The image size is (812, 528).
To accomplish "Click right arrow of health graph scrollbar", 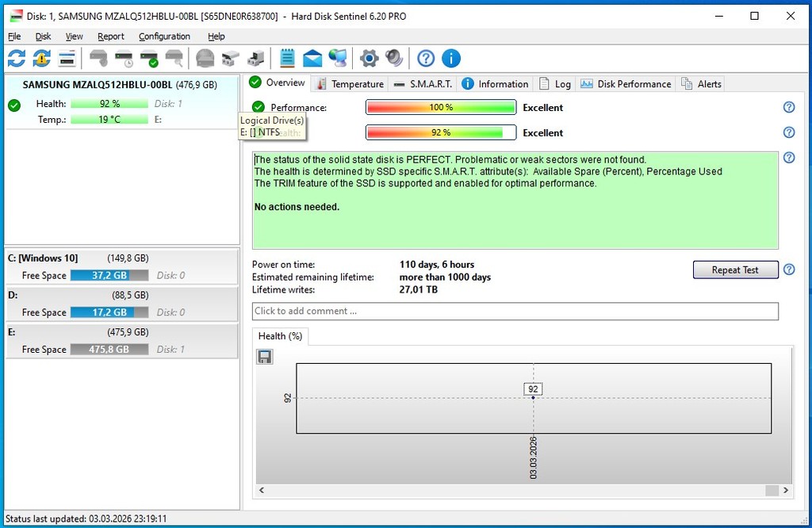I will (785, 491).
